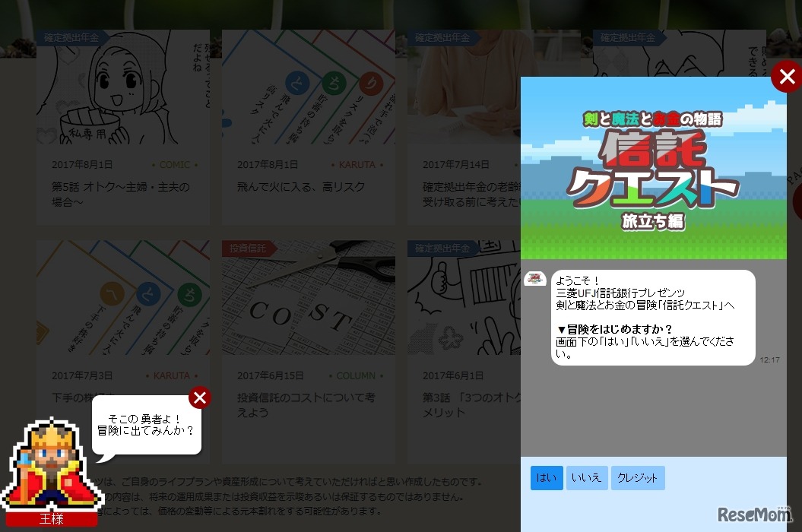Select いいえ in the chat footer
802x532 pixels.
click(587, 477)
